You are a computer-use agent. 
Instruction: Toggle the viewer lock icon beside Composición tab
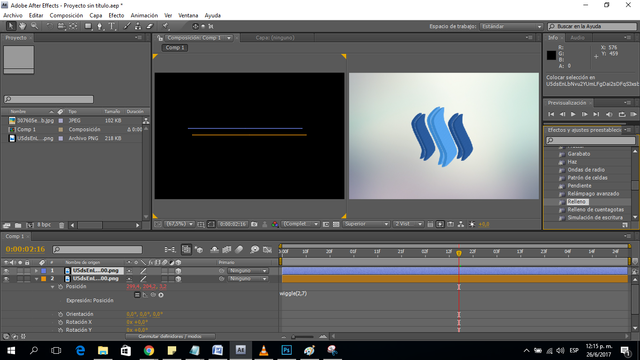(160, 38)
